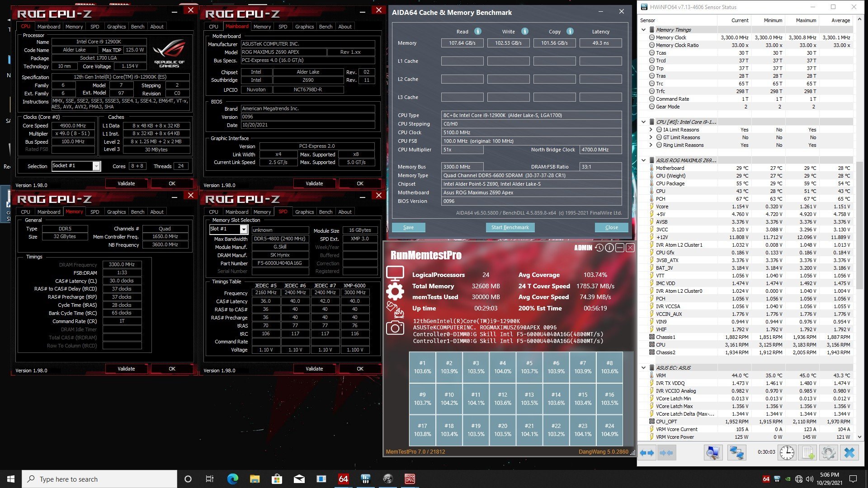Open RunMemtestPro settings gear icon
868x488 pixels.
395,292
